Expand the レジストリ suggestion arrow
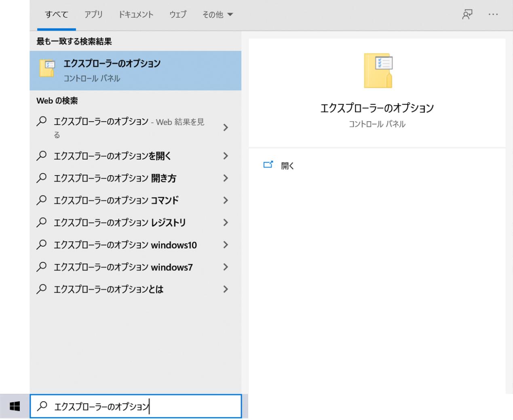The image size is (513, 420). (226, 223)
